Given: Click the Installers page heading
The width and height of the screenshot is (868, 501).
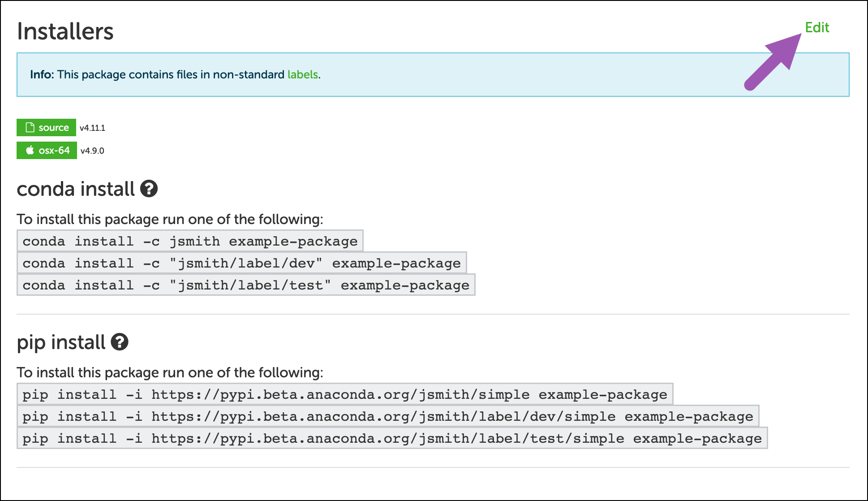Looking at the screenshot, I should (65, 31).
